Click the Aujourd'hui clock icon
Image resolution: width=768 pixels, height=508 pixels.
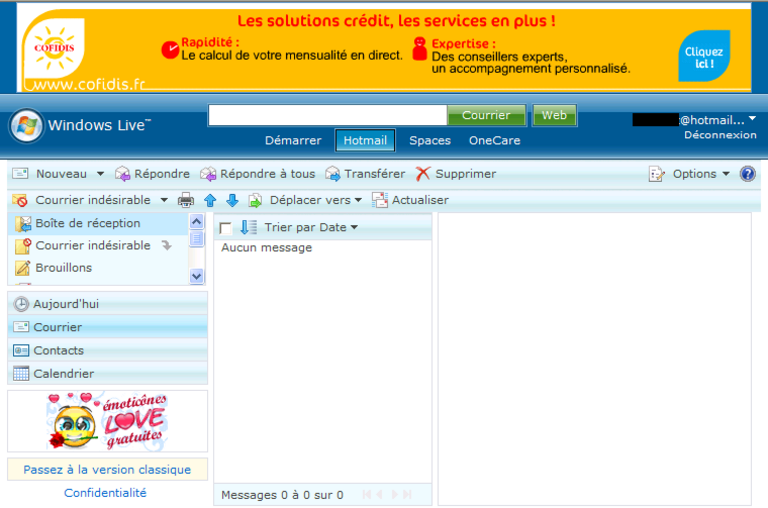pos(21,304)
